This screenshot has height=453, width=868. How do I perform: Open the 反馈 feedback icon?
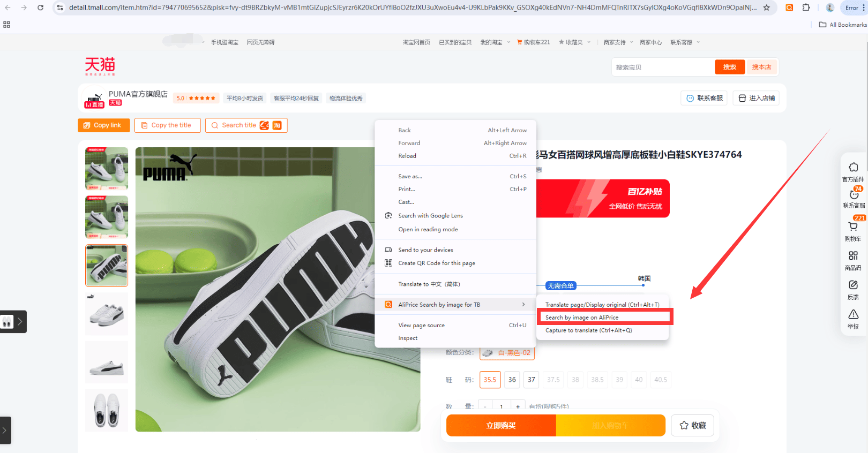(853, 290)
